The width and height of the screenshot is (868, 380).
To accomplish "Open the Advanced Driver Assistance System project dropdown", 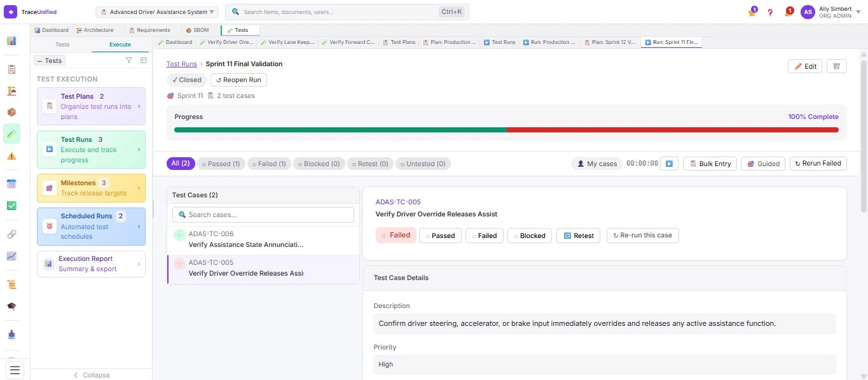I will (158, 12).
